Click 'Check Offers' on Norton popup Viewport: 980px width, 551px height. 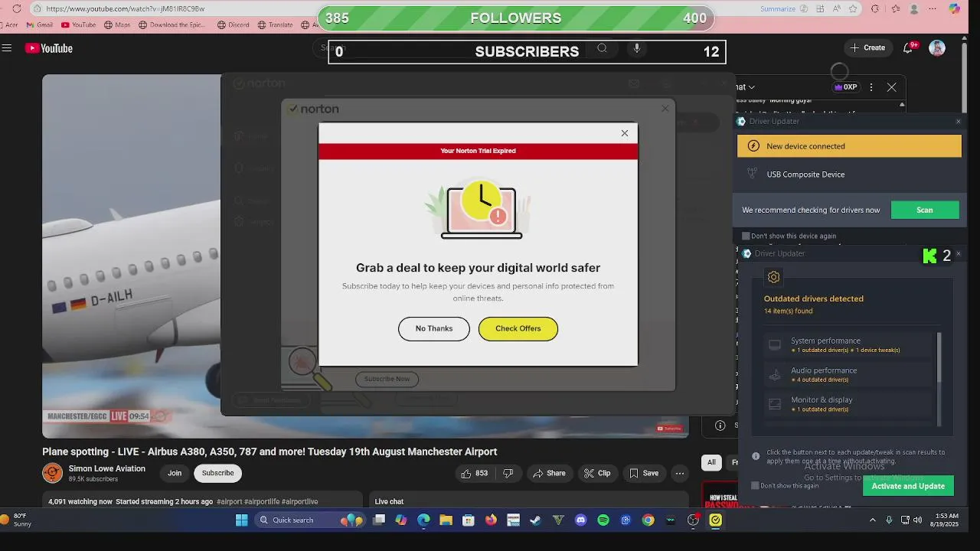[518, 329]
